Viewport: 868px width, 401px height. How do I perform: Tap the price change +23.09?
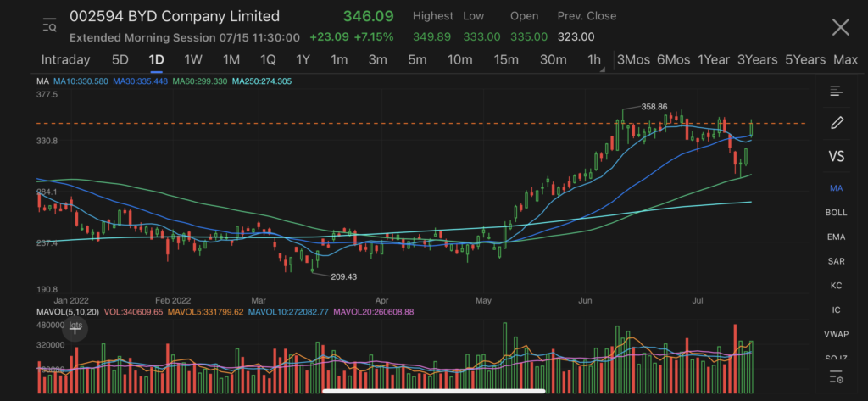click(x=329, y=37)
